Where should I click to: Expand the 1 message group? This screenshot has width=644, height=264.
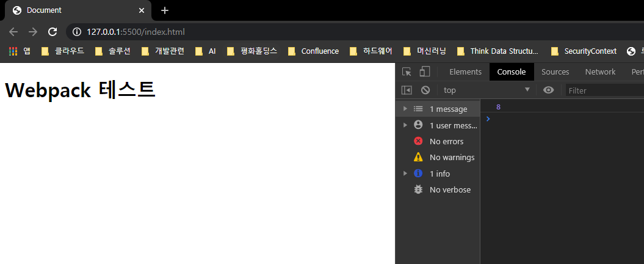405,109
